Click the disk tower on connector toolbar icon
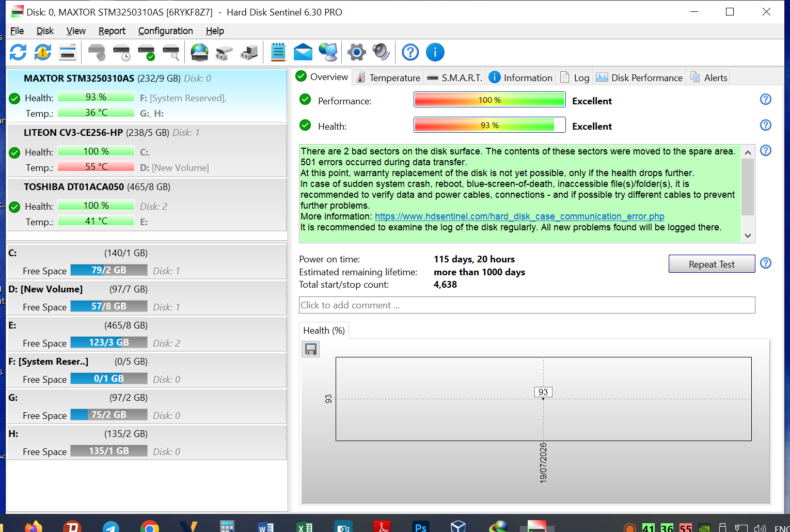The width and height of the screenshot is (790, 532). 249,52
